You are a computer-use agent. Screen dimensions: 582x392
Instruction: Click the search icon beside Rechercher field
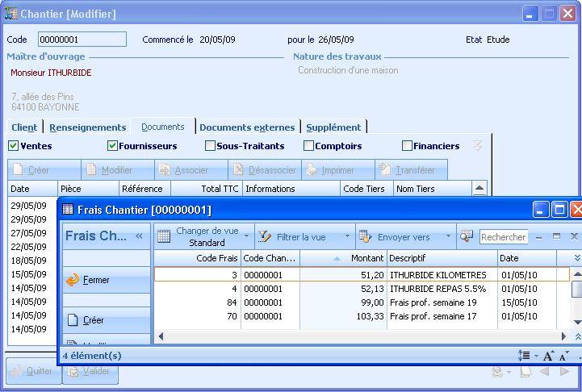(467, 236)
